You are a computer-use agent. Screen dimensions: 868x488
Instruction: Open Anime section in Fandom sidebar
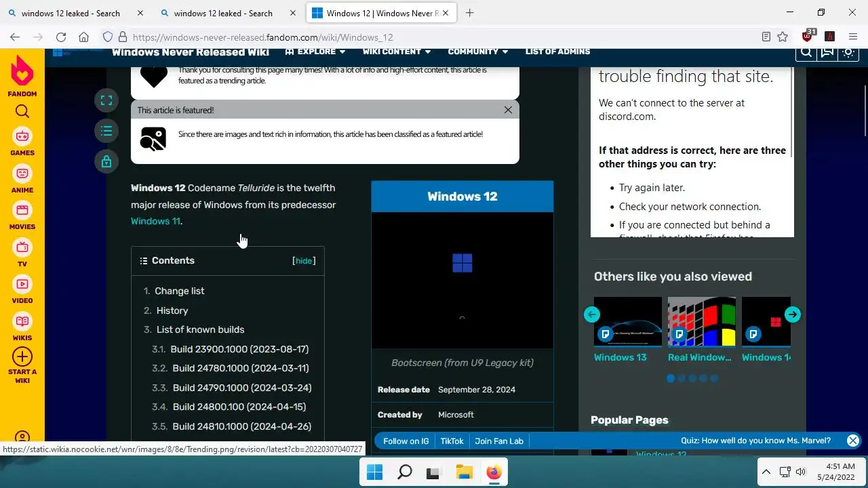[x=22, y=180]
